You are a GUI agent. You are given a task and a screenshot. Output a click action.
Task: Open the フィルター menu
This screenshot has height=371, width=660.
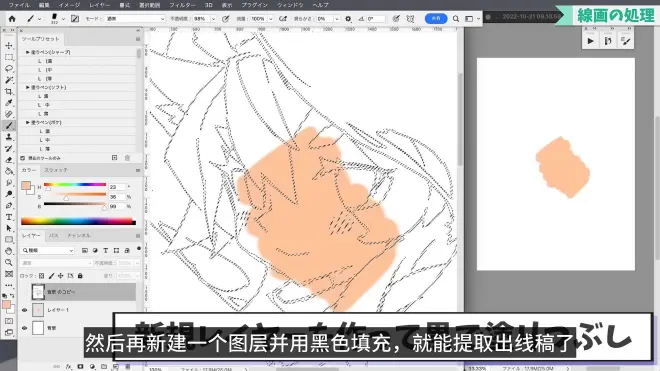182,5
